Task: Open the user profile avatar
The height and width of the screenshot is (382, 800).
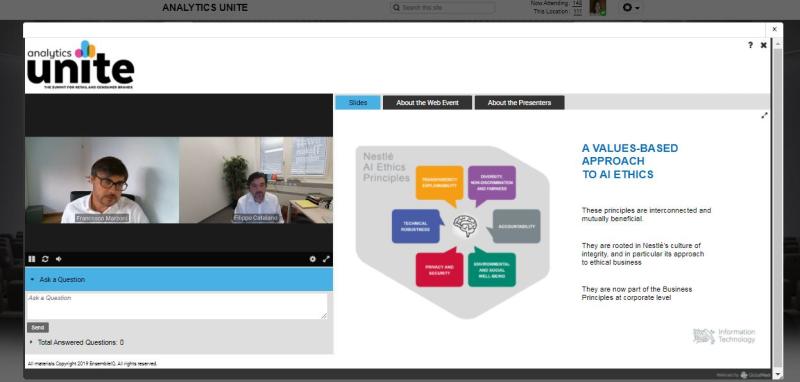Action: tap(597, 8)
